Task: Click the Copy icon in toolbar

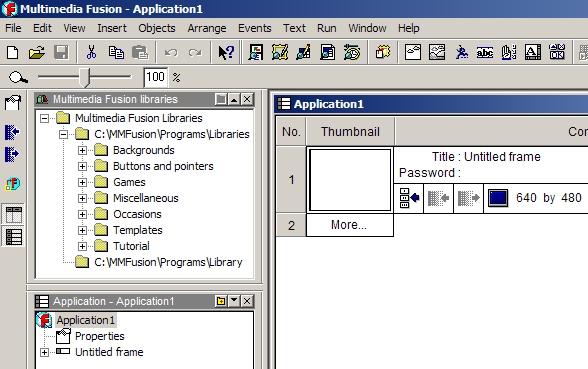Action: [x=116, y=52]
